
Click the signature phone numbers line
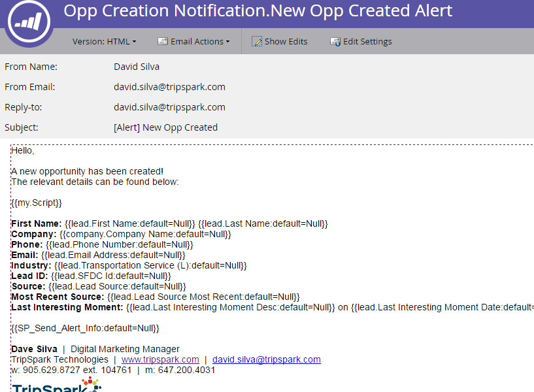click(x=113, y=370)
